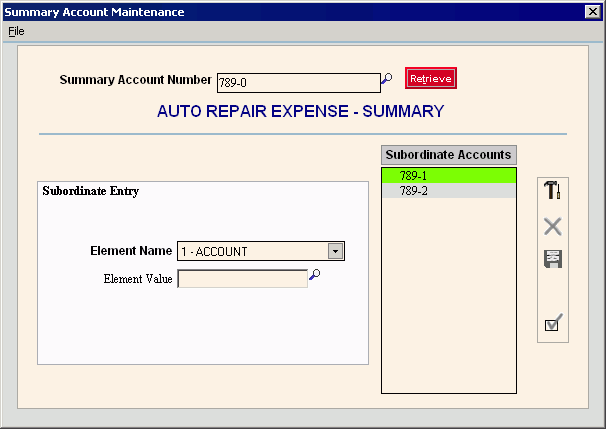Click the hammer and wrench tools icon
Screen dimensions: 606x429
552,190
